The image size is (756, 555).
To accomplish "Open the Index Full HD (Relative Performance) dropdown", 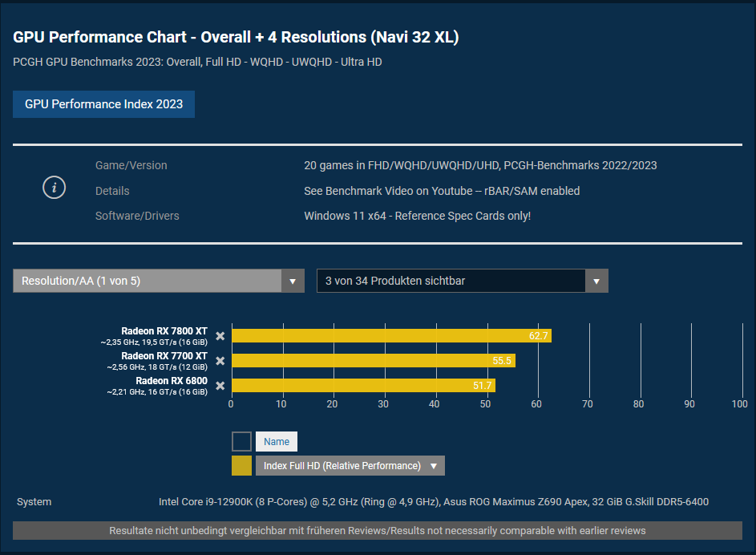I will (350, 466).
